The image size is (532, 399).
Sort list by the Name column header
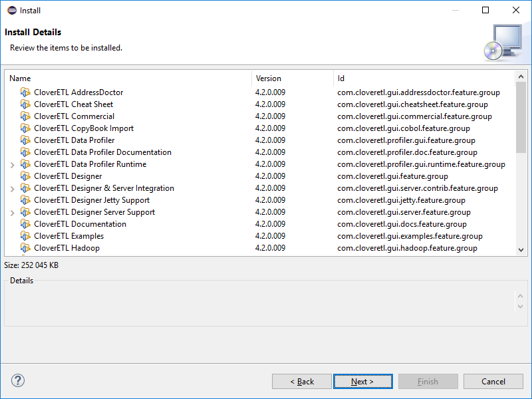pos(128,78)
